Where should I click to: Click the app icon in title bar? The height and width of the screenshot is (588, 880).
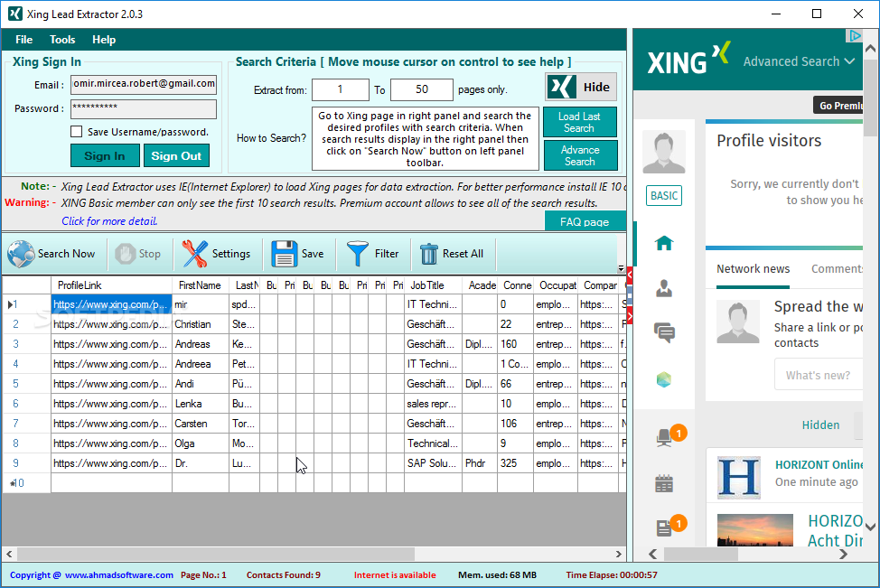15,14
